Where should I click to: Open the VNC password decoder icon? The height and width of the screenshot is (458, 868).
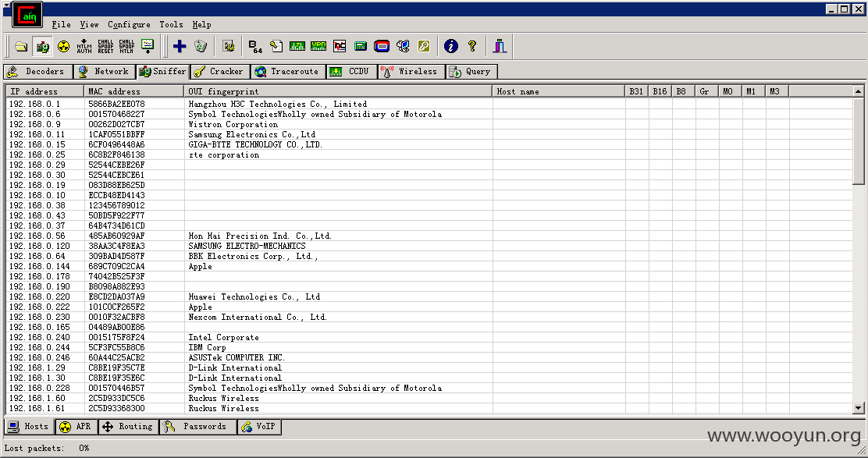click(340, 47)
